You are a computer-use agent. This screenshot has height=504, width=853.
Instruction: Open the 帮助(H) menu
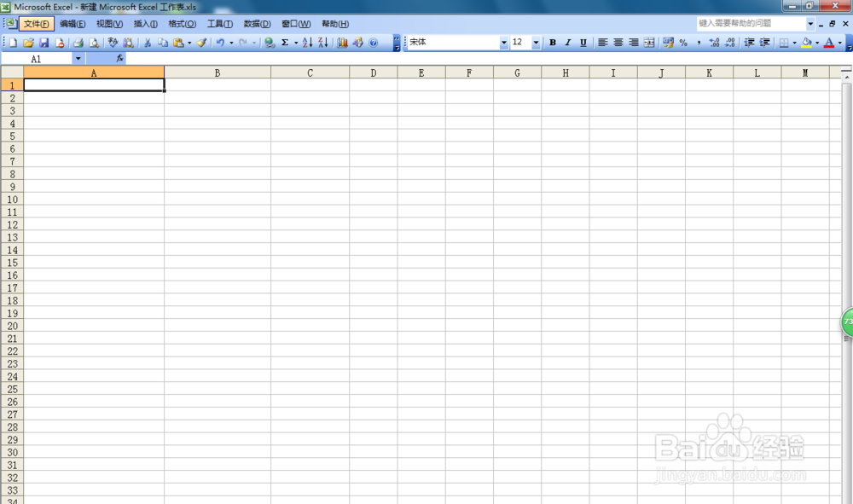[335, 24]
